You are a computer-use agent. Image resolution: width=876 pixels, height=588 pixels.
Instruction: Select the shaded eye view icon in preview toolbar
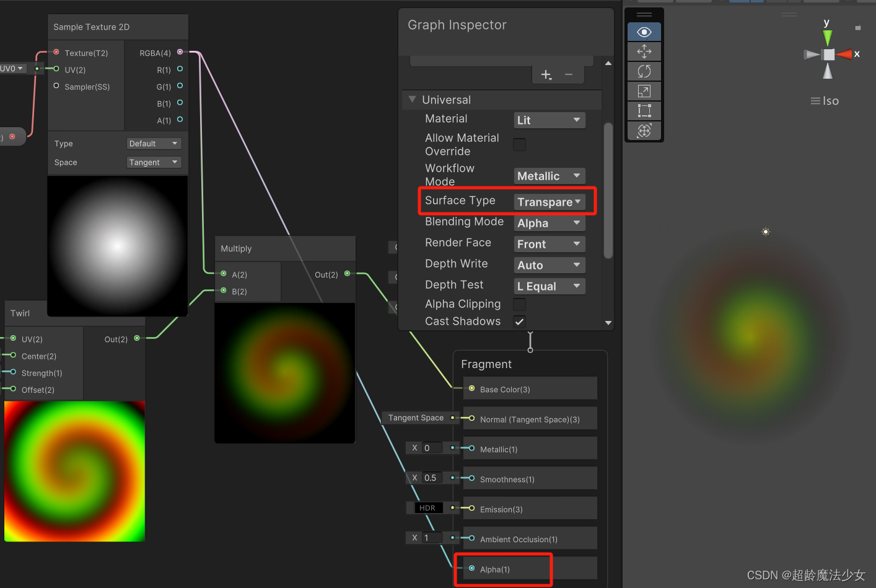point(644,32)
